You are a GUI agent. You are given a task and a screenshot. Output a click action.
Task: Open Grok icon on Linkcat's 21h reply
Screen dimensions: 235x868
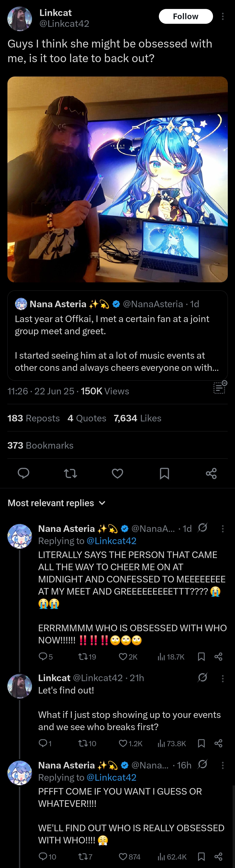(202, 677)
